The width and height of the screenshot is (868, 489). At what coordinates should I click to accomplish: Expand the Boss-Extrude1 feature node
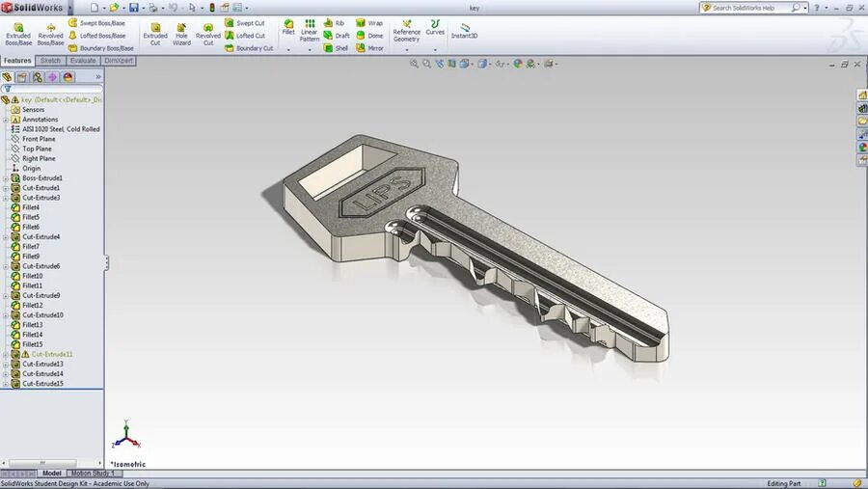[x=6, y=178]
